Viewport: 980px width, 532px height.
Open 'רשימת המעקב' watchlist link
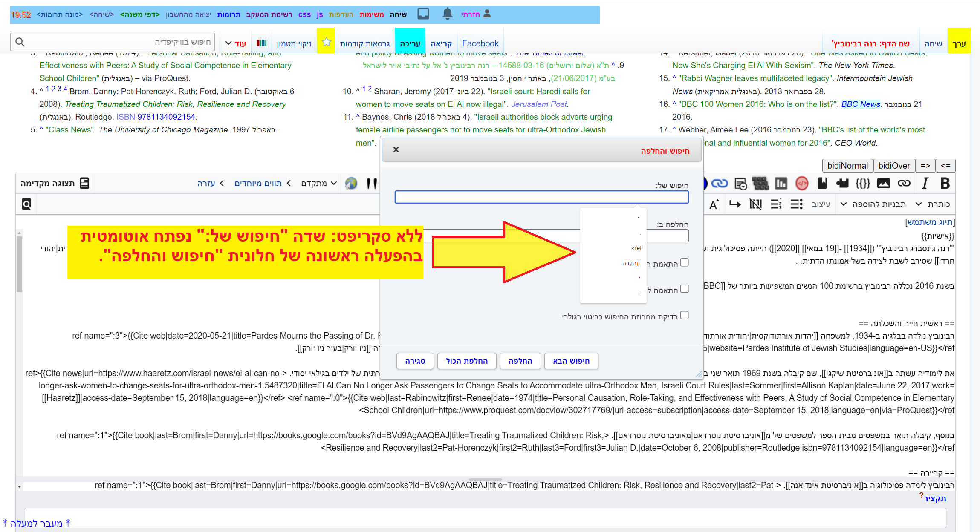pyautogui.click(x=269, y=14)
